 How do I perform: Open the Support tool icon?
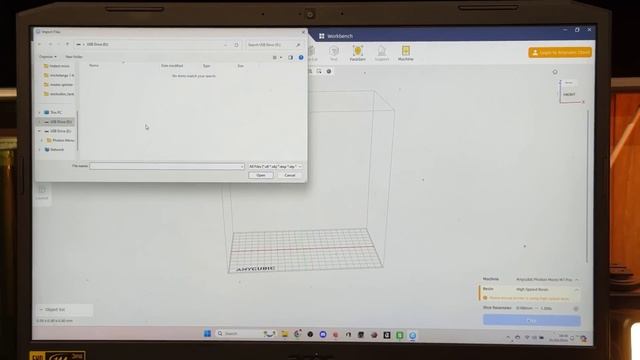point(382,53)
